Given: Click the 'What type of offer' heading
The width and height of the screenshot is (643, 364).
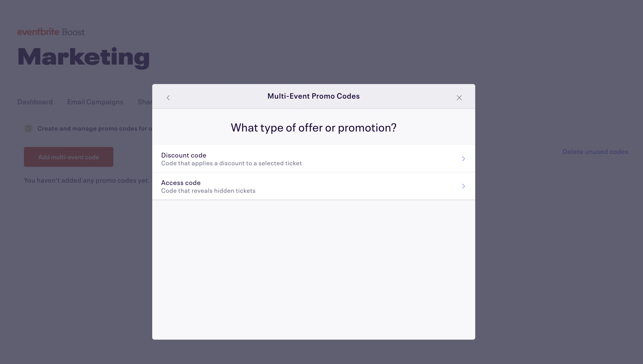Looking at the screenshot, I should 313,128.
